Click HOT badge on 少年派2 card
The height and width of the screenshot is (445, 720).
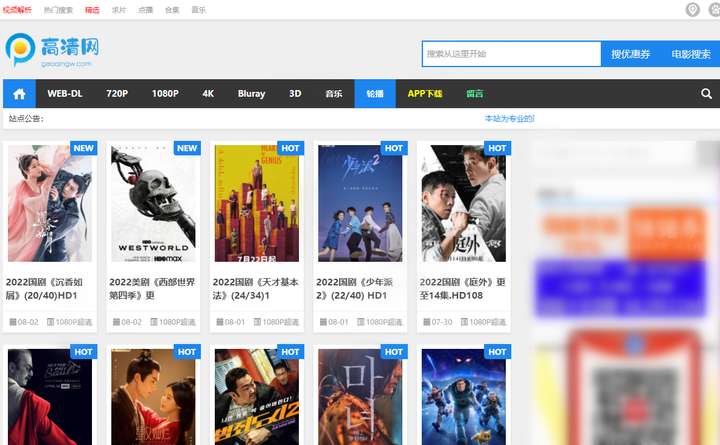394,148
